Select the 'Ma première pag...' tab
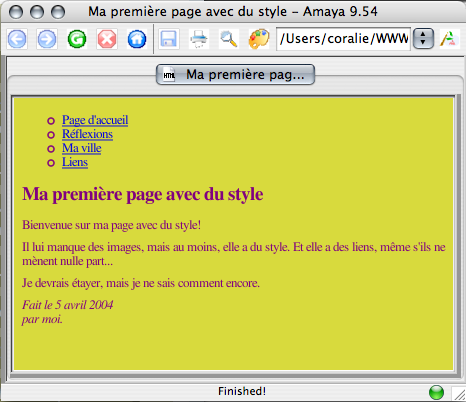 235,74
